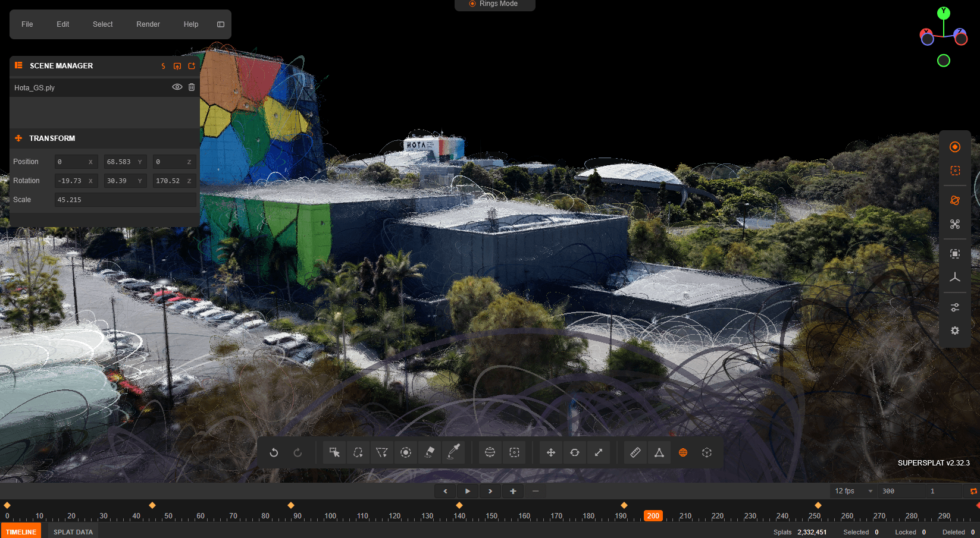The width and height of the screenshot is (980, 538).
Task: Click the Undo button in the bottom toolbar
Action: click(274, 452)
